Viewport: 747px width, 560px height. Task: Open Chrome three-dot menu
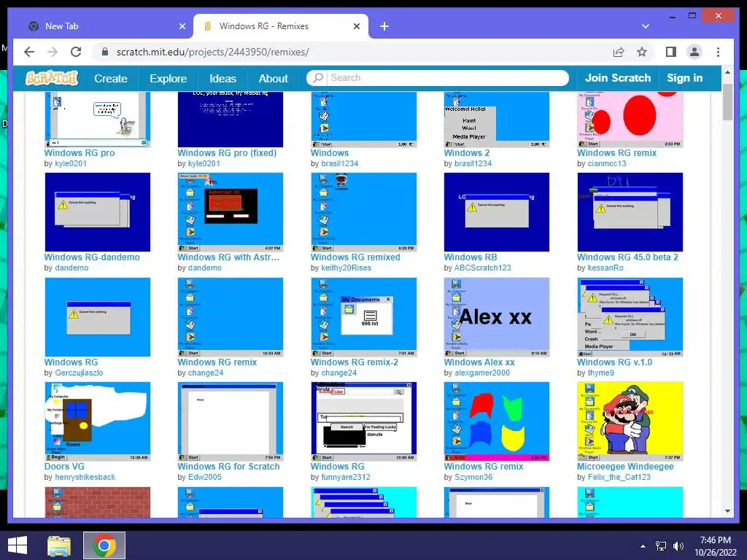718,52
